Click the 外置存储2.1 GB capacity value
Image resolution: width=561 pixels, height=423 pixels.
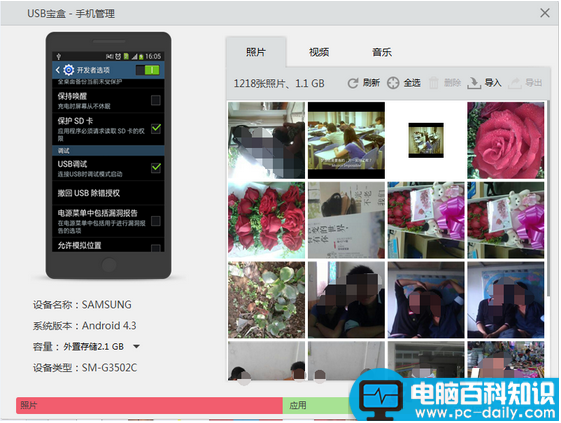point(94,346)
